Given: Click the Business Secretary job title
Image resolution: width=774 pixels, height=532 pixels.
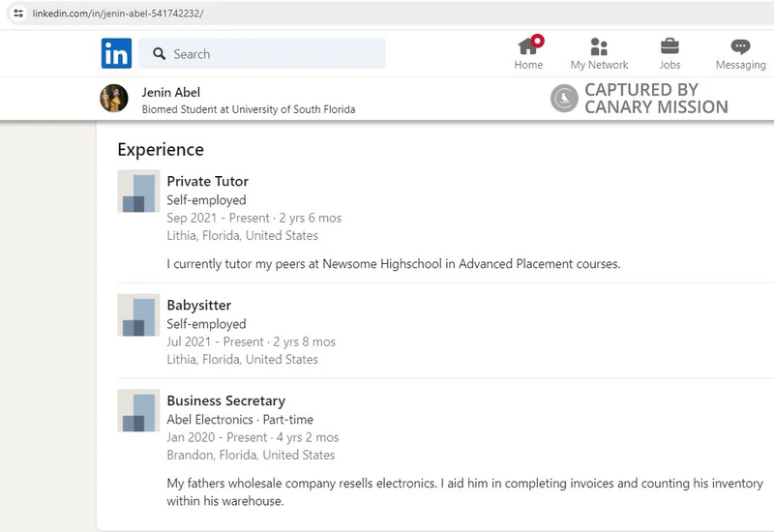Looking at the screenshot, I should 226,400.
